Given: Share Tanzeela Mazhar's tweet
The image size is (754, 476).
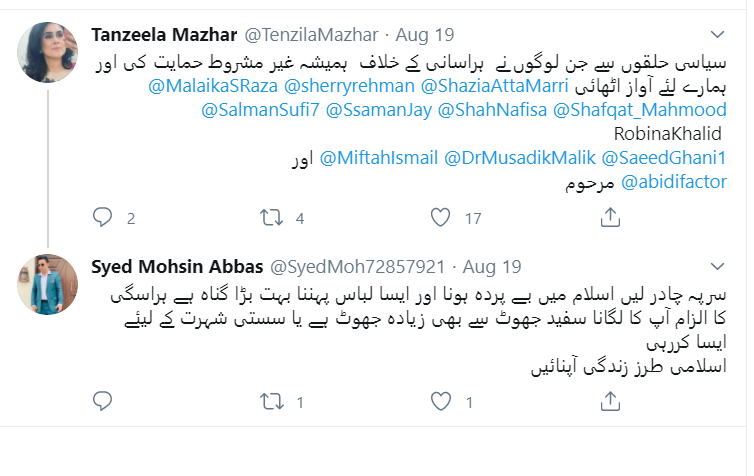Looking at the screenshot, I should [x=610, y=217].
